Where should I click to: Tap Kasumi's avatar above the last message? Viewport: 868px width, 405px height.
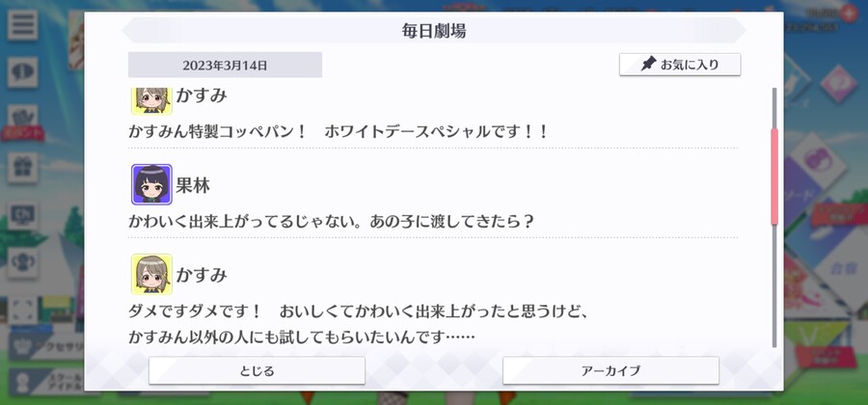(151, 274)
